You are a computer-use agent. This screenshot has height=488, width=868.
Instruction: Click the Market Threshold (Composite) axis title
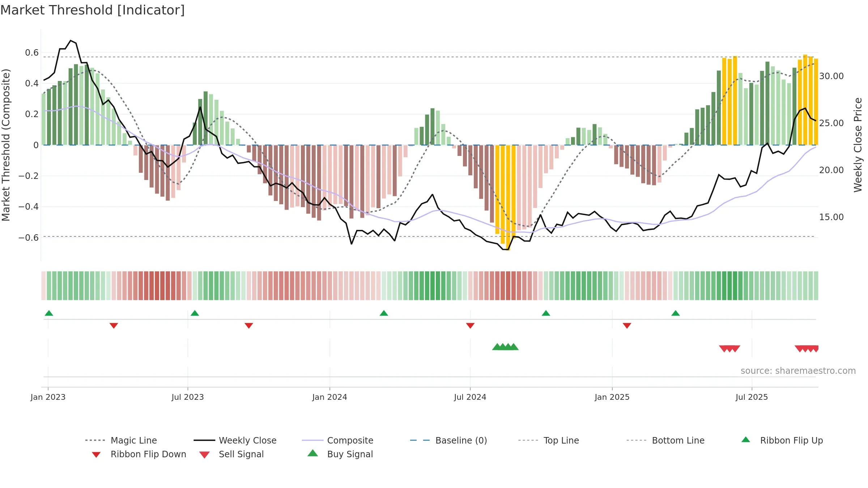pos(6,145)
